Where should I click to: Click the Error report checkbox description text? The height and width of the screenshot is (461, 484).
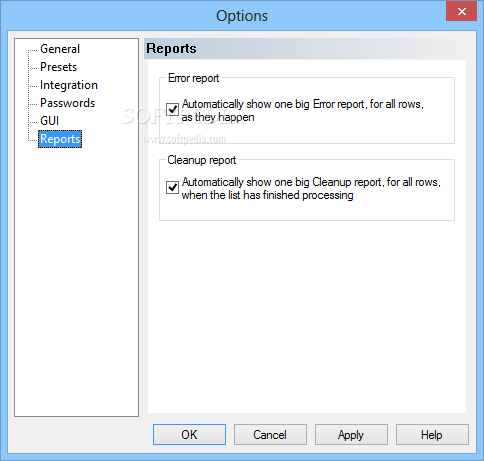tap(303, 111)
